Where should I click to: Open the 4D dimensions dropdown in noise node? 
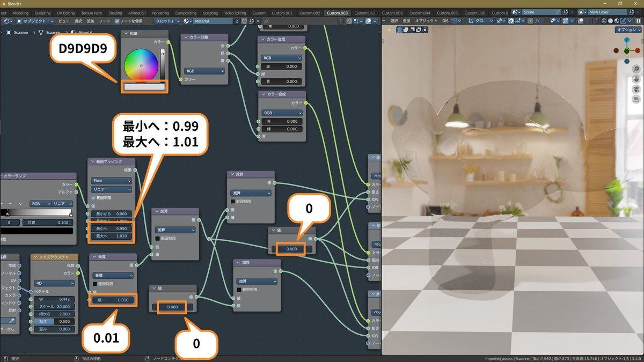54,283
